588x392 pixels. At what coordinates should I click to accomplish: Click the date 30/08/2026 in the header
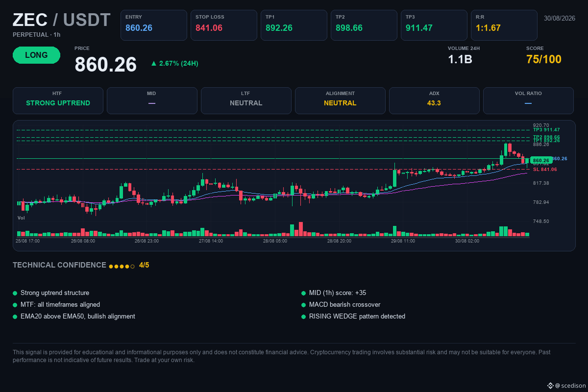point(560,18)
